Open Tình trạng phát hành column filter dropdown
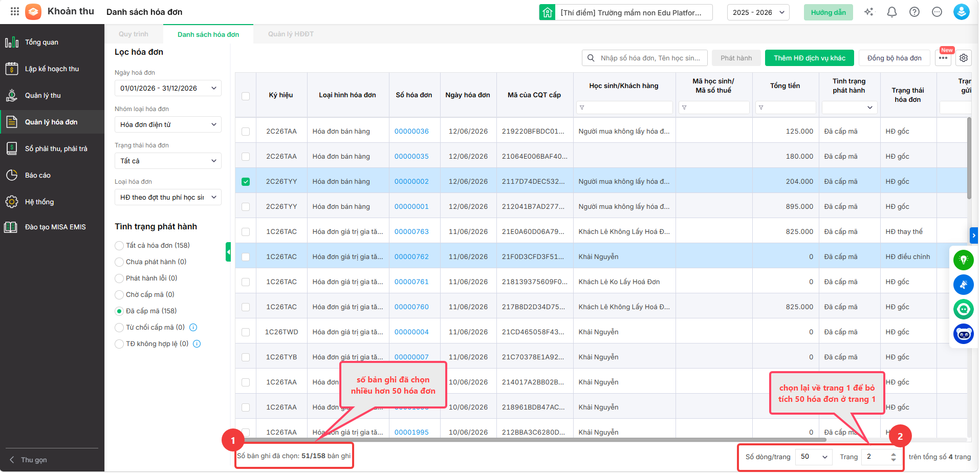Screen dimensions: 980x473 pos(850,107)
